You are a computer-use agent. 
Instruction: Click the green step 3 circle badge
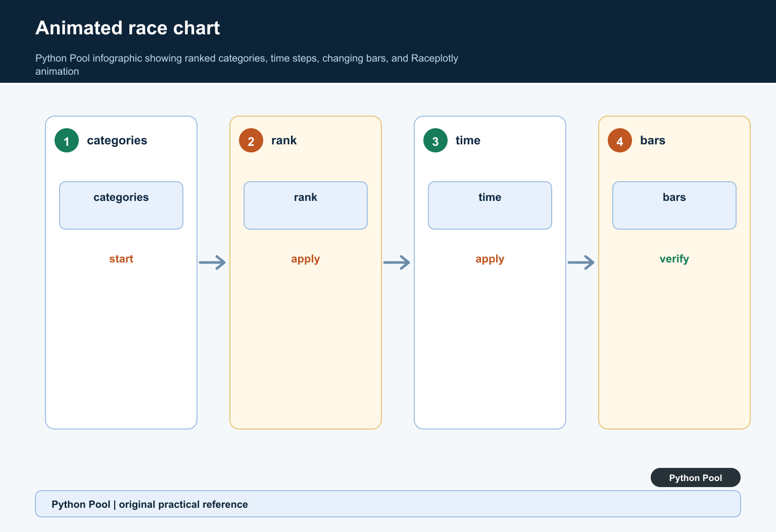tap(435, 140)
